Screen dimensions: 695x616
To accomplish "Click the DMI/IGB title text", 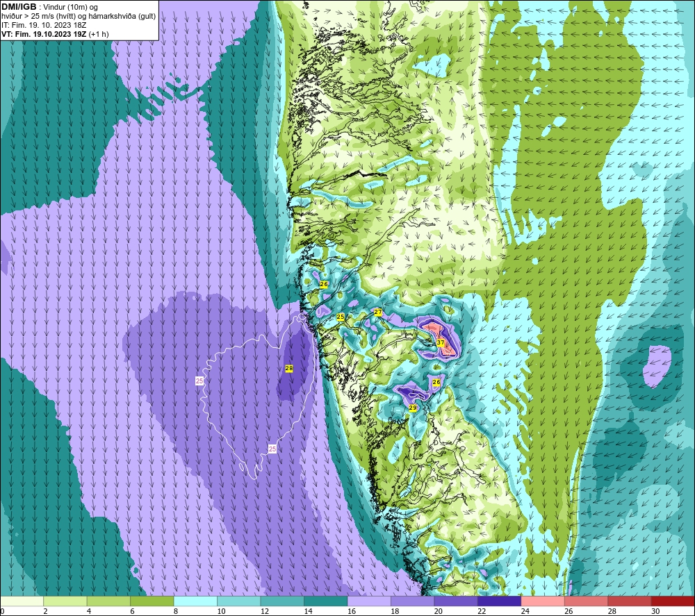I will [x=19, y=7].
